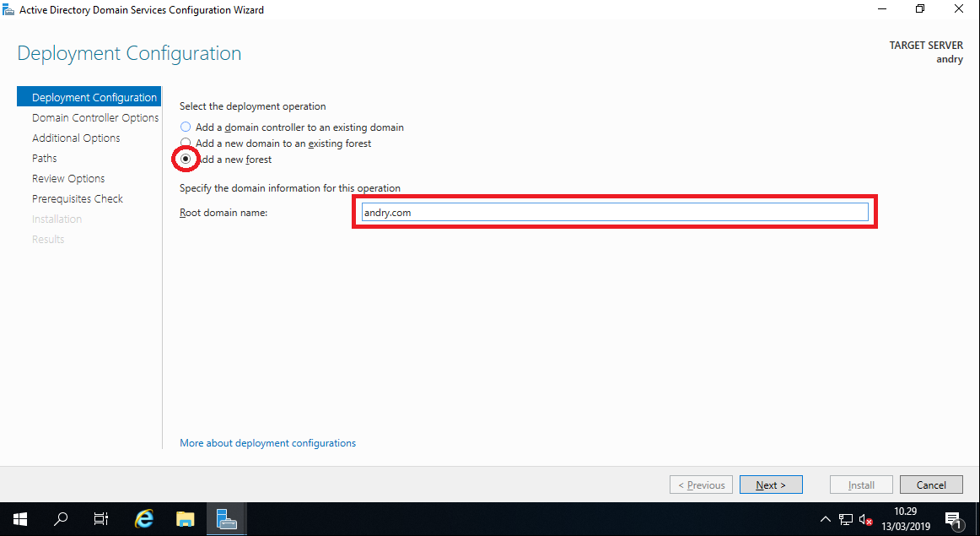Click the grayed Results step

click(48, 239)
